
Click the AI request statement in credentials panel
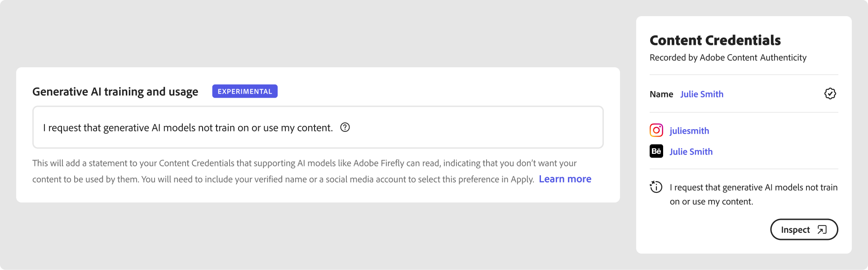click(x=753, y=194)
